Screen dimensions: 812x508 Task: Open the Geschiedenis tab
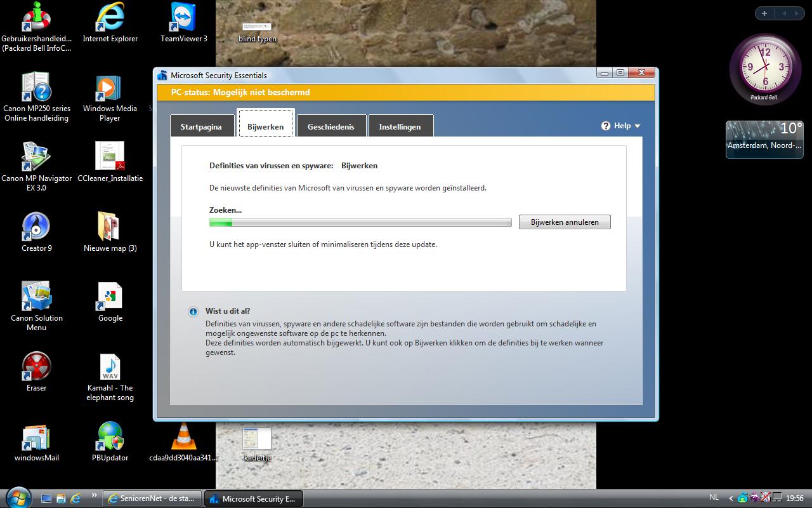click(331, 126)
